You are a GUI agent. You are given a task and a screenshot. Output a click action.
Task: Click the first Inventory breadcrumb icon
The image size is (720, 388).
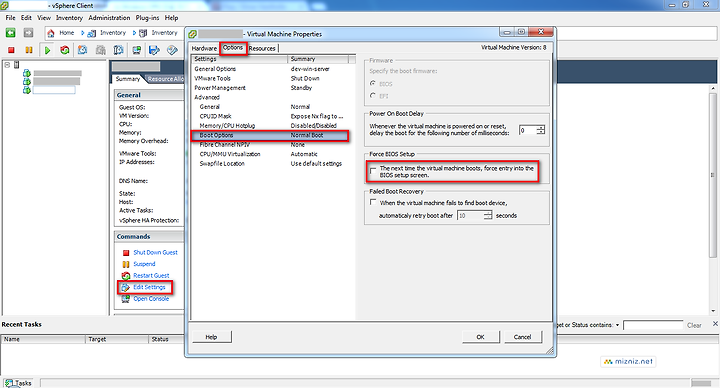coord(91,33)
